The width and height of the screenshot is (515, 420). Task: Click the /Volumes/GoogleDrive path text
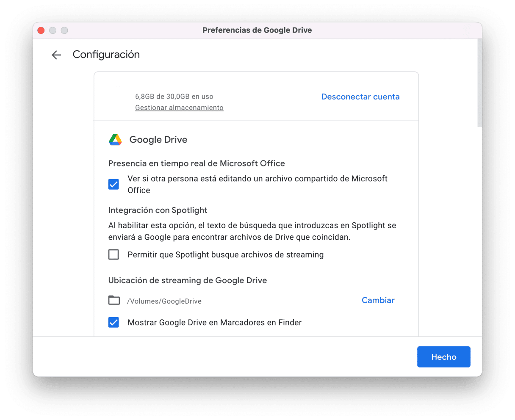coord(164,301)
